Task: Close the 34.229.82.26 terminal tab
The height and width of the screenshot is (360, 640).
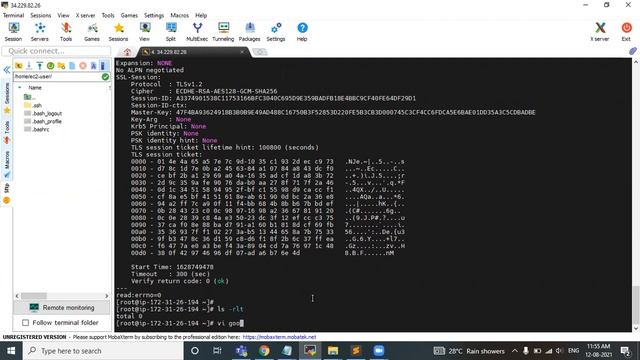Action: click(x=242, y=52)
